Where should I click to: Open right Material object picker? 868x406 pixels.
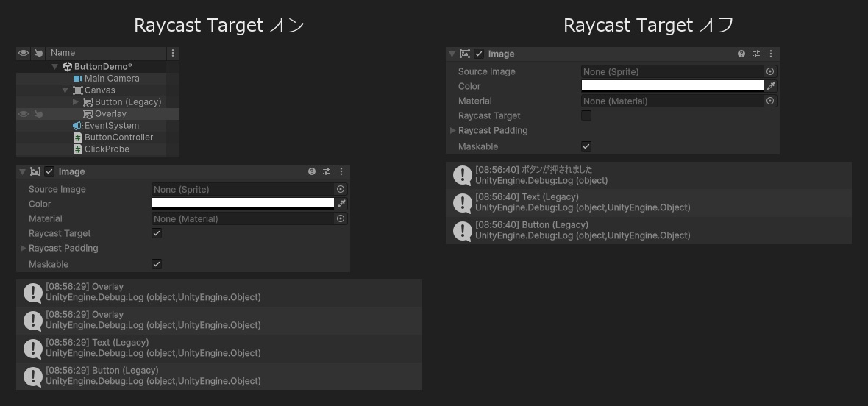point(770,101)
